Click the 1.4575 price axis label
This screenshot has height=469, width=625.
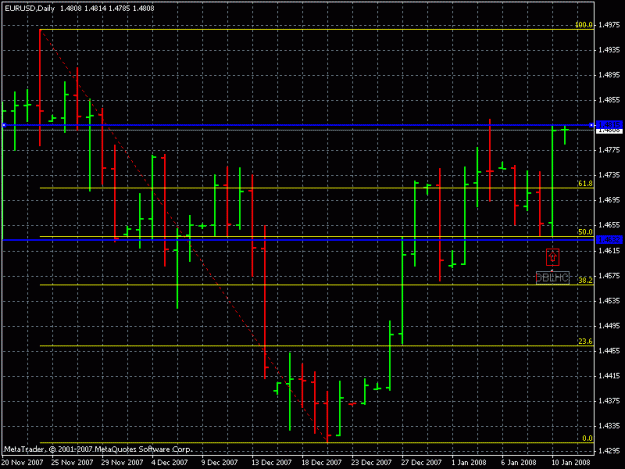click(609, 275)
